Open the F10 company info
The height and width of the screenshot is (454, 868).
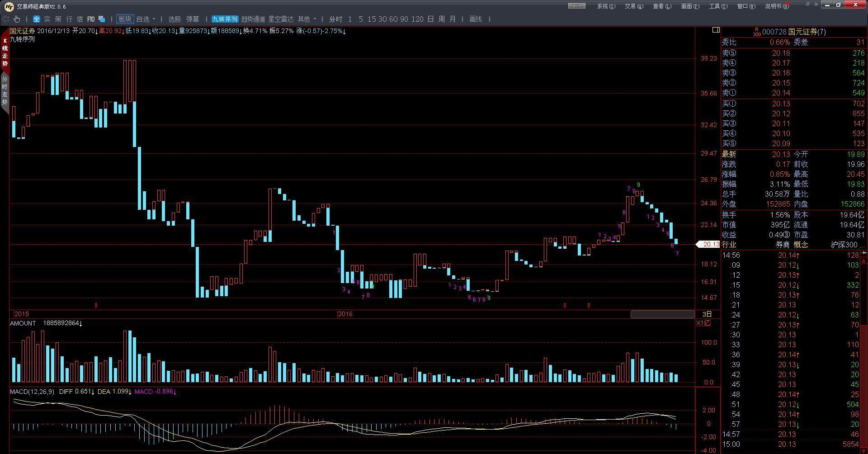click(x=91, y=19)
